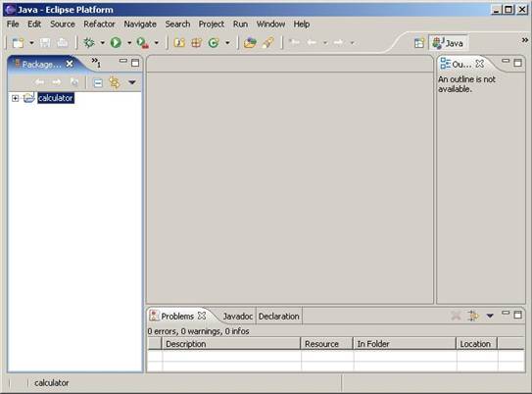Toggle Link with Editor in Package Explorer
The width and height of the screenshot is (532, 394).
[115, 82]
